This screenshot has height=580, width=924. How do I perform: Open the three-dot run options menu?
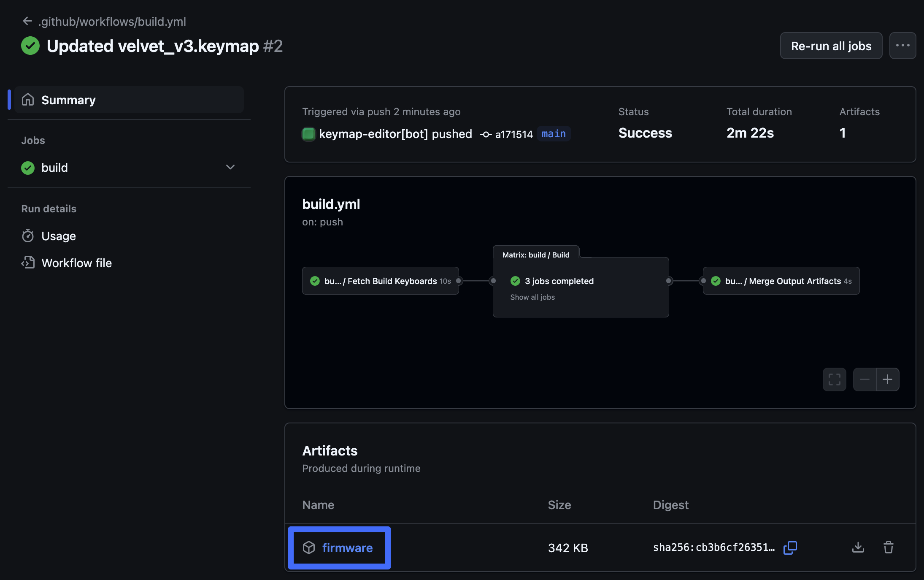point(902,46)
